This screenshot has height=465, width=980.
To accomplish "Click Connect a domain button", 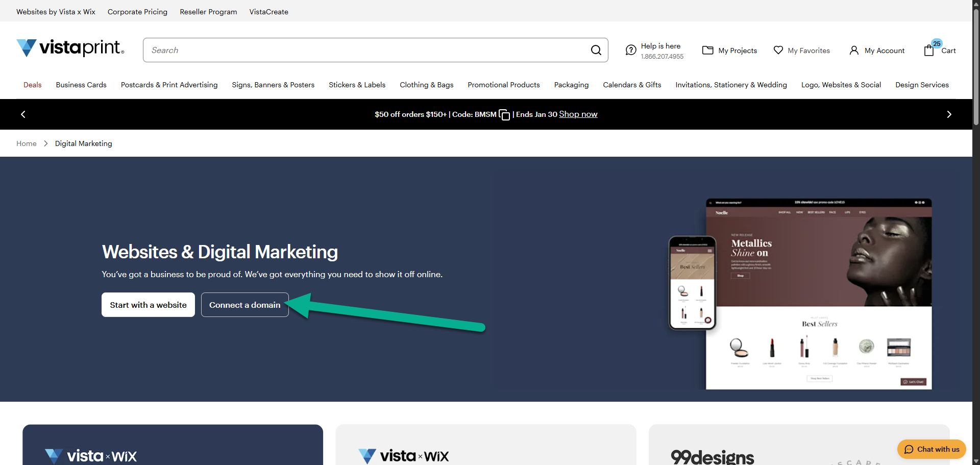I will tap(245, 305).
